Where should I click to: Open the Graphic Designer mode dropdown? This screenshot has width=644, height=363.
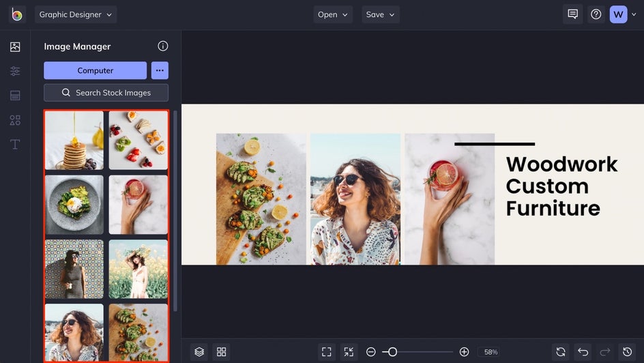(x=76, y=14)
